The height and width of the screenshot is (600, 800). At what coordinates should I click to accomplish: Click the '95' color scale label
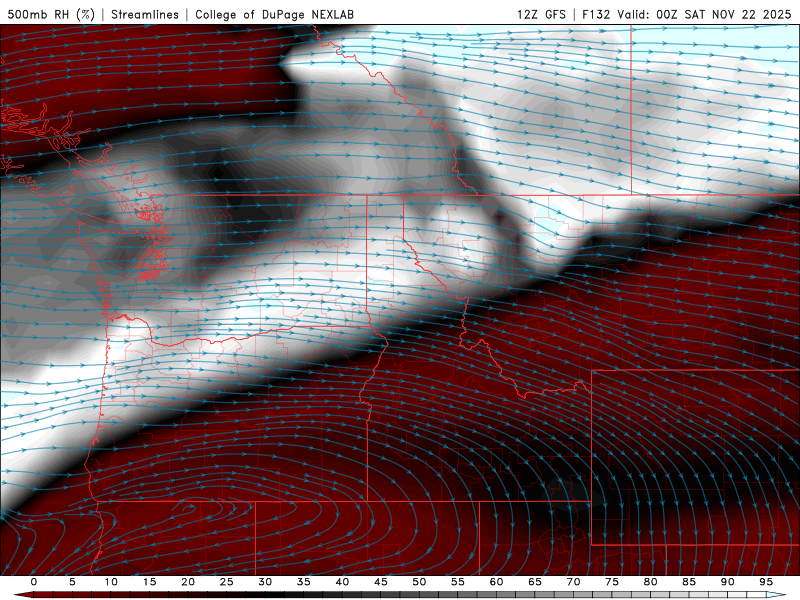coord(766,582)
